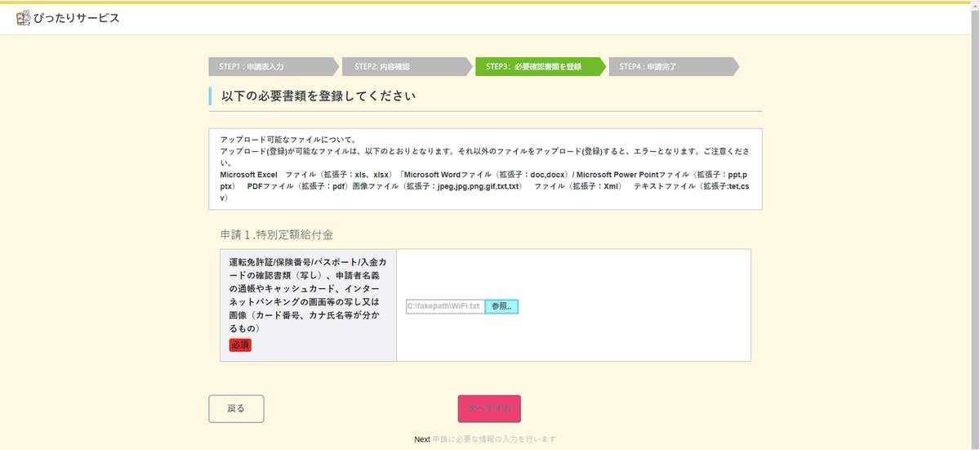The height and width of the screenshot is (450, 980).
Task: Click the heading 以下の必要書類を登録してください
Action: [x=318, y=96]
